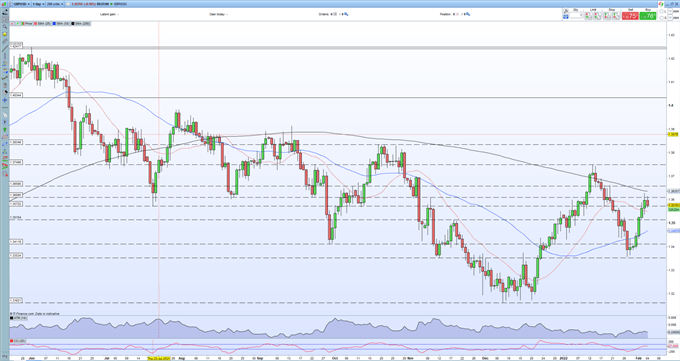Viewport: 680px width, 361px height.
Task: Click the red-green platform logo top right
Action: [x=661, y=4]
